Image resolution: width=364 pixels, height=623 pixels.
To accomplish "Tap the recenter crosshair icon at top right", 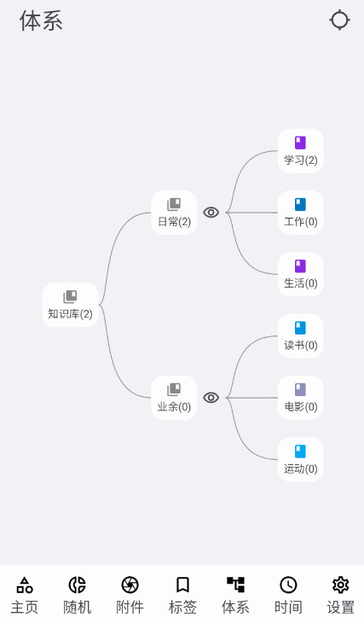I will (x=339, y=20).
